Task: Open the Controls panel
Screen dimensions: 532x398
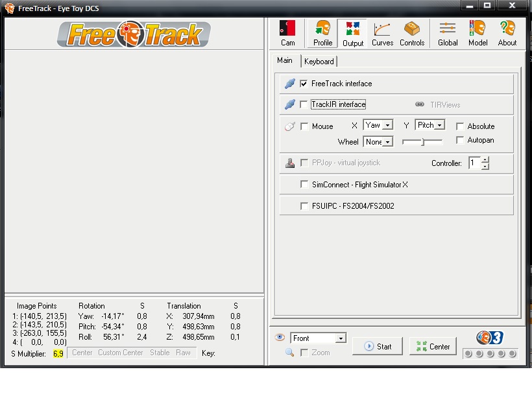Action: point(412,33)
